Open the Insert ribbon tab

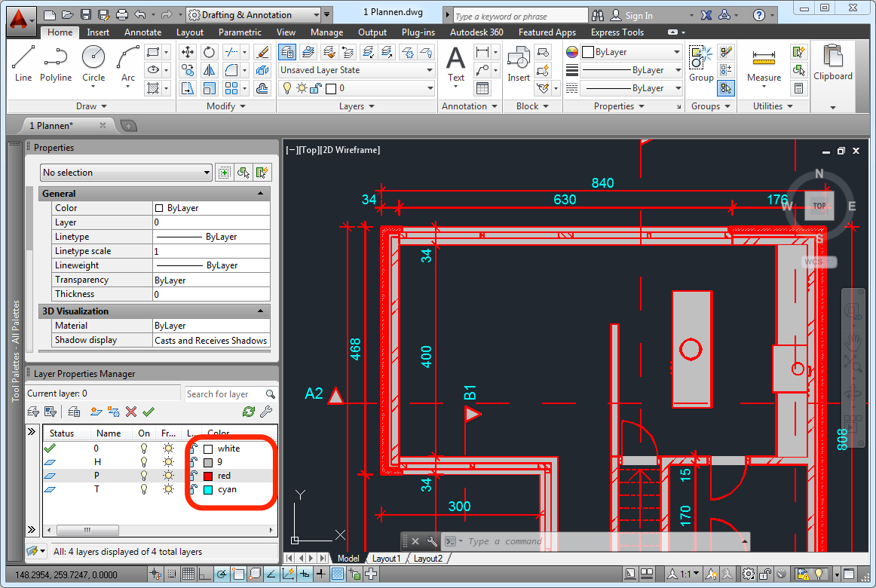click(98, 32)
